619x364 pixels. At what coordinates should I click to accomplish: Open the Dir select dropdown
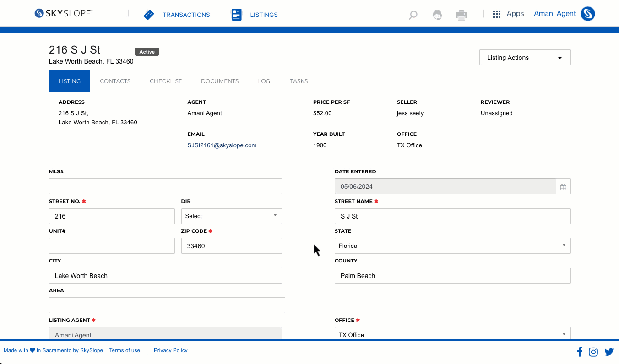point(232,216)
